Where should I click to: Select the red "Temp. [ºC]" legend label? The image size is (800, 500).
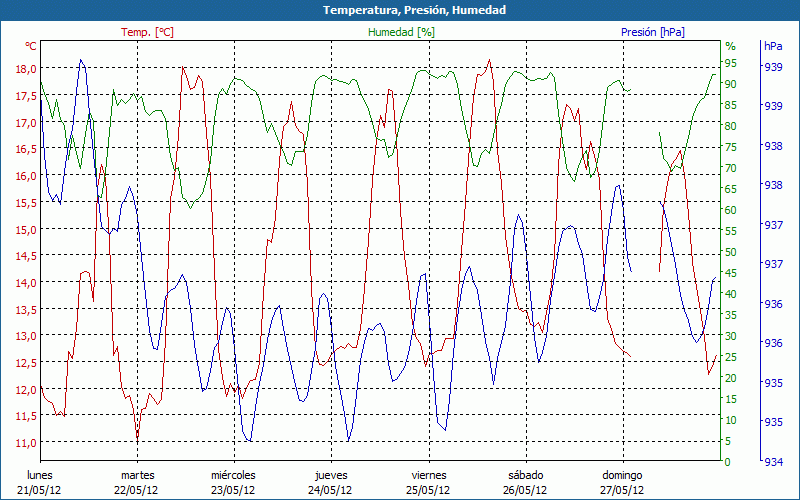147,32
